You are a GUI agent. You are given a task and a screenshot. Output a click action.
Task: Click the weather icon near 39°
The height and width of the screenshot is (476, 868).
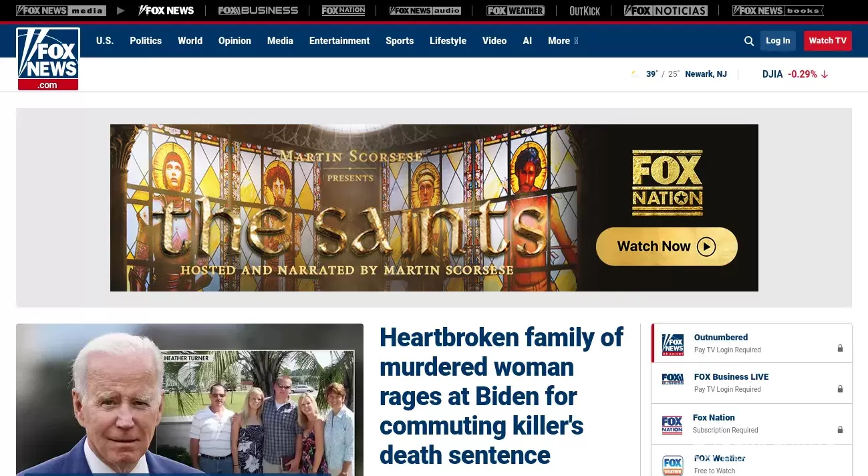tap(635, 74)
